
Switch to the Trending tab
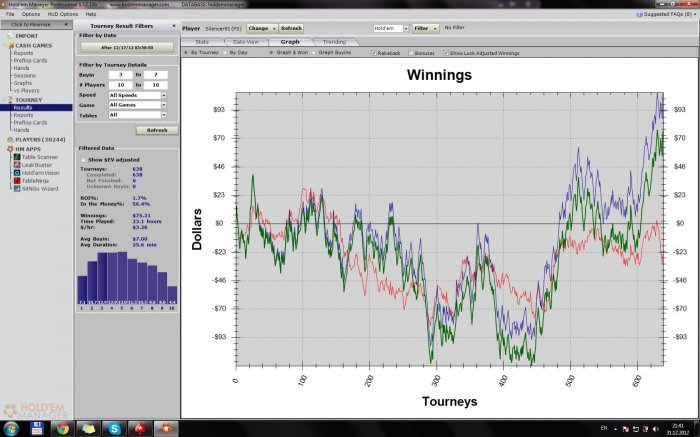click(x=334, y=42)
